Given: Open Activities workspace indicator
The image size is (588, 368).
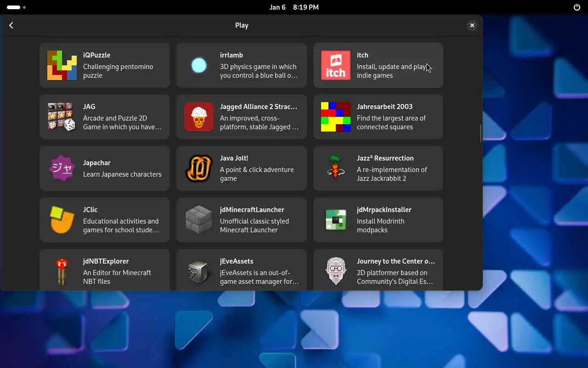Looking at the screenshot, I should (x=16, y=7).
